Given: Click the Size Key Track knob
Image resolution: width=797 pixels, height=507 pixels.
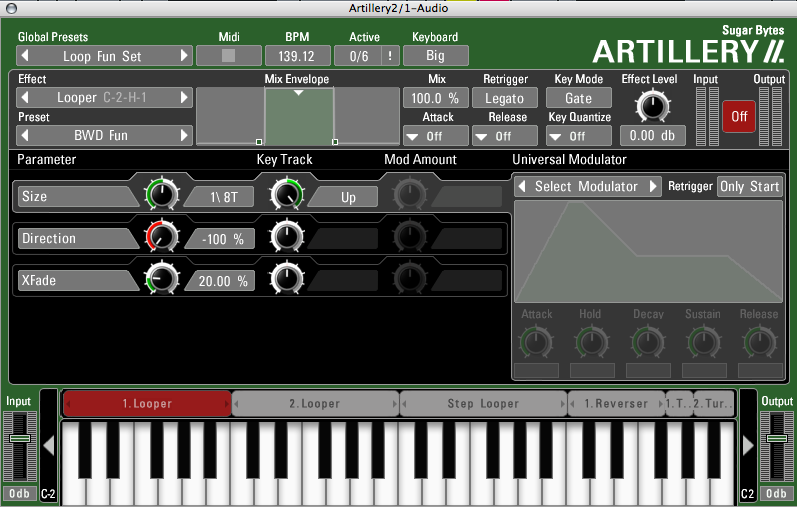Looking at the screenshot, I should pos(287,195).
